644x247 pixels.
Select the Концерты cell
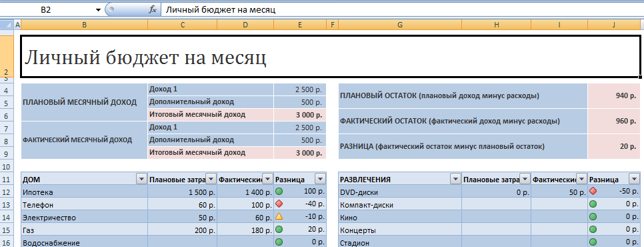400,230
